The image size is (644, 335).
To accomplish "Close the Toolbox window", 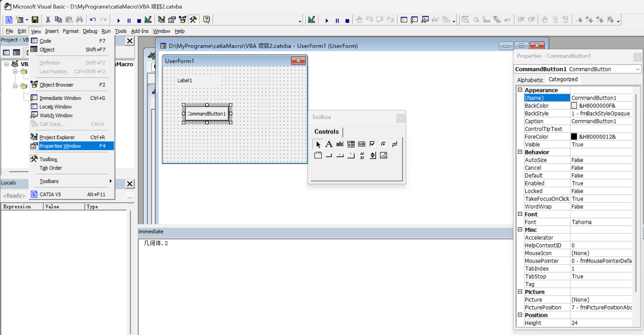I will [401, 118].
